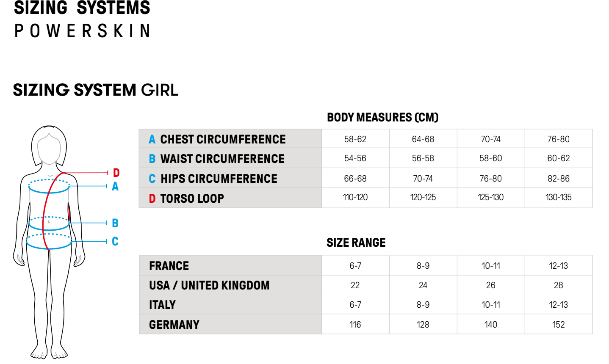Select the USA / United Kingdom row label
609x364 pixels.
coord(209,285)
